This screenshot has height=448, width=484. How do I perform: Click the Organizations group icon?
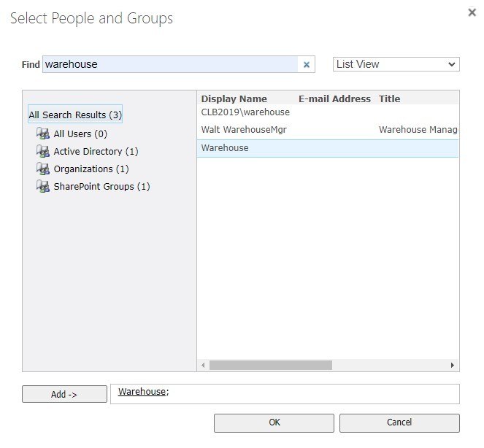(x=42, y=169)
